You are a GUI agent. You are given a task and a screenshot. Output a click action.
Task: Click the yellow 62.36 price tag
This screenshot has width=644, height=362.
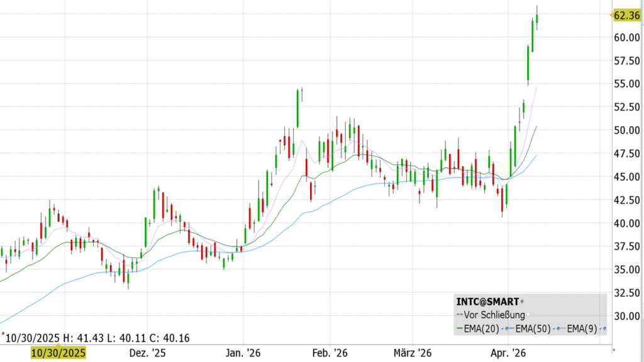tap(626, 15)
